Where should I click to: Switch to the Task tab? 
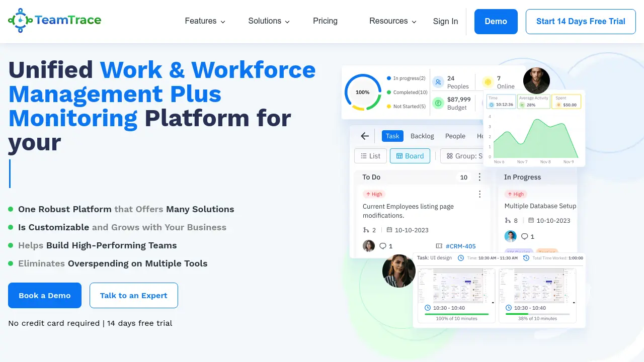(392, 136)
